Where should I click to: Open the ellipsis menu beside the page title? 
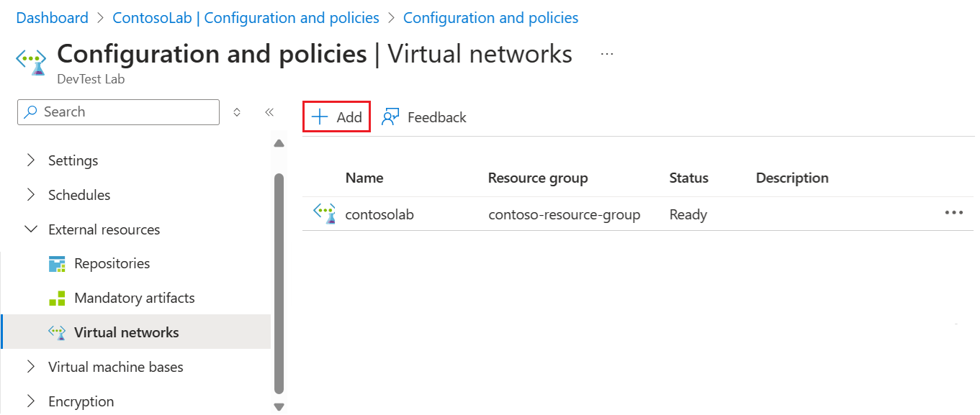607,53
